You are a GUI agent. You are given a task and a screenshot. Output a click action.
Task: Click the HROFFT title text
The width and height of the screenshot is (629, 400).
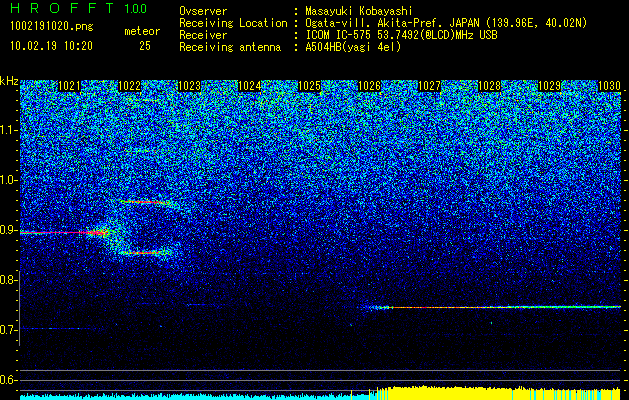point(63,8)
